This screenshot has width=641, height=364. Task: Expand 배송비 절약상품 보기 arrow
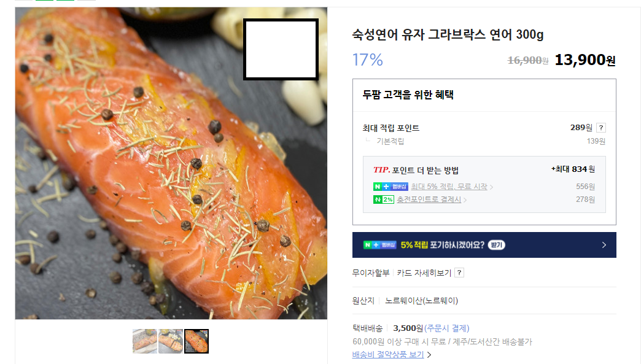[429, 355]
